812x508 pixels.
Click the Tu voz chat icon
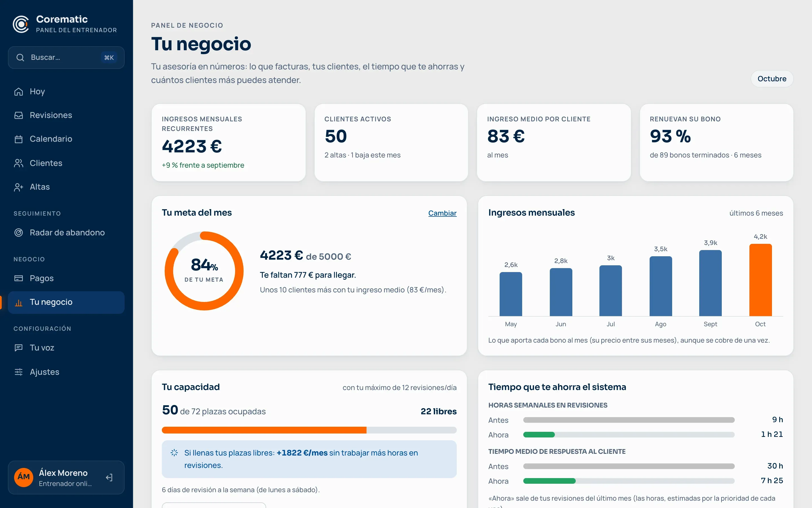point(18,348)
